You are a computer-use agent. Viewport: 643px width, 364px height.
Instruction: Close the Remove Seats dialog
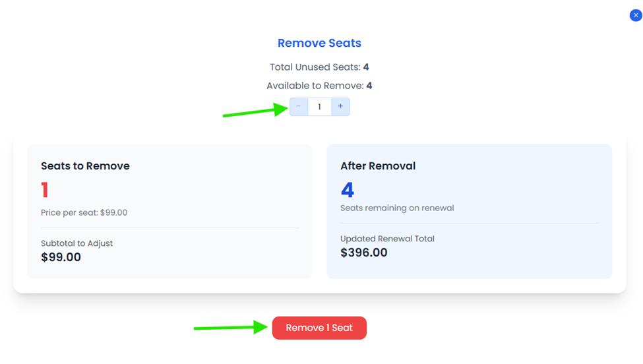coord(636,15)
